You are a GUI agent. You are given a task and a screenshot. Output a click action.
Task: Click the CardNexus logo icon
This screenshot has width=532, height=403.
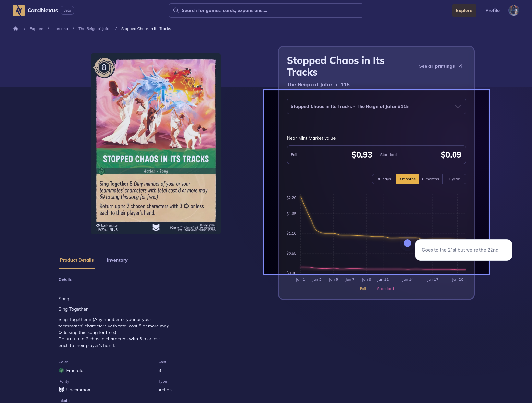pos(19,10)
